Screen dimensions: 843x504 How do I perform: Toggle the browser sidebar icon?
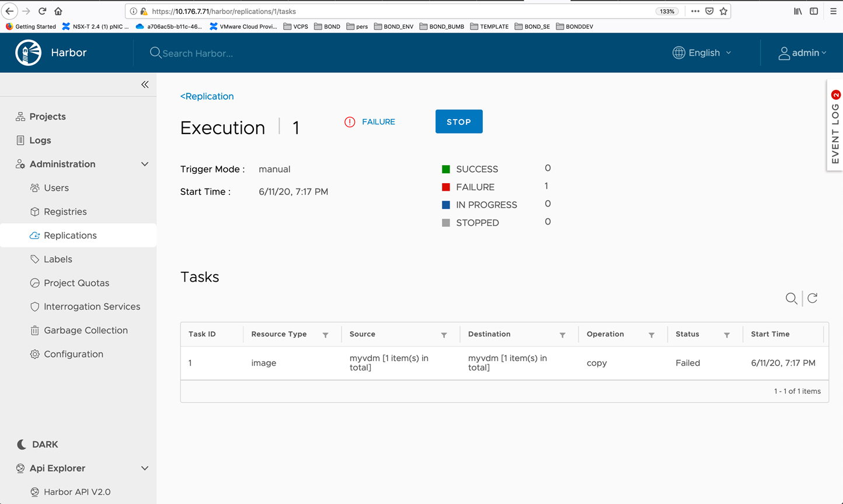(x=814, y=11)
